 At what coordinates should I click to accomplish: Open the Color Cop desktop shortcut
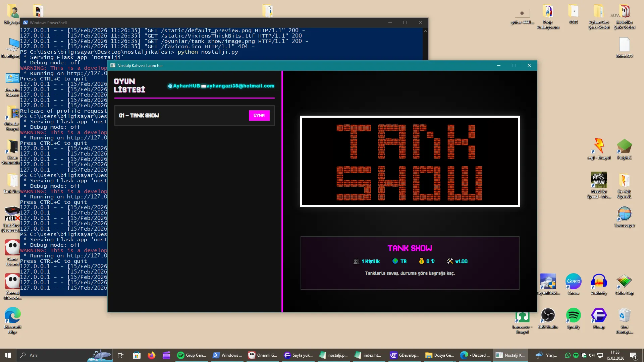(x=624, y=282)
